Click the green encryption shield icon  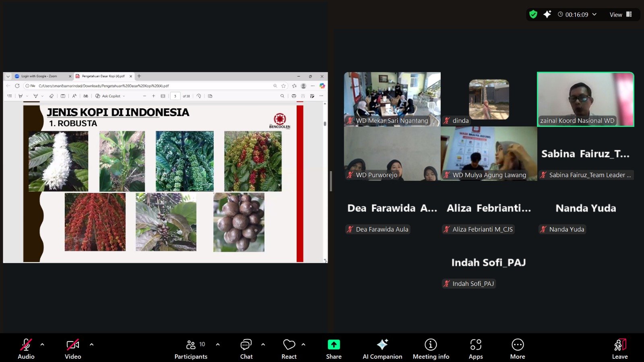pos(533,14)
